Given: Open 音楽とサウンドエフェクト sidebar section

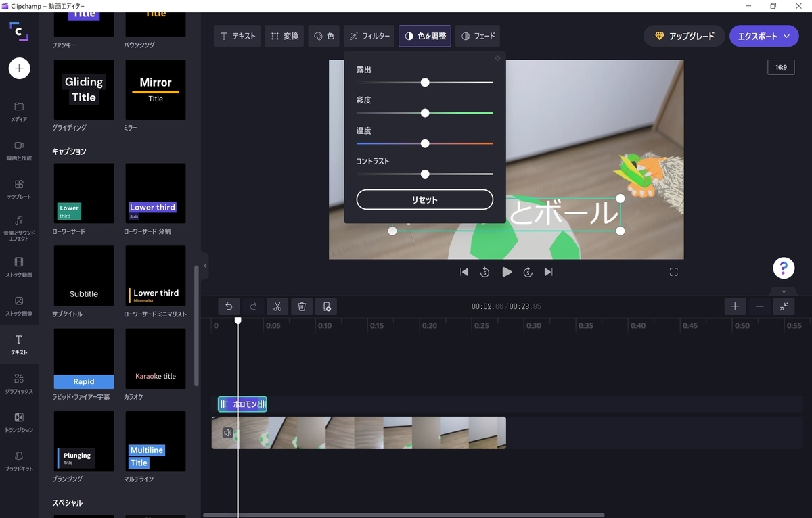Looking at the screenshot, I should pos(19,228).
